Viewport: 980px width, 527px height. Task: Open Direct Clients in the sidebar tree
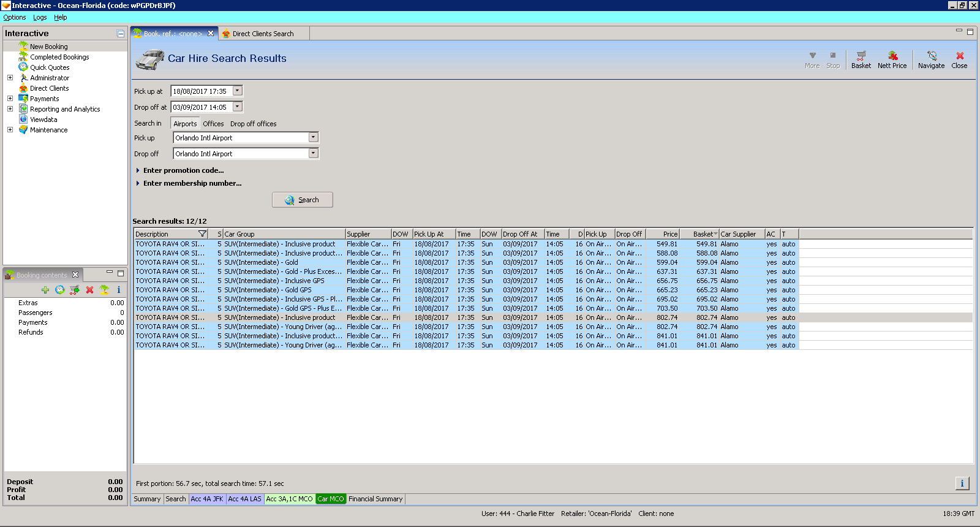[x=49, y=88]
